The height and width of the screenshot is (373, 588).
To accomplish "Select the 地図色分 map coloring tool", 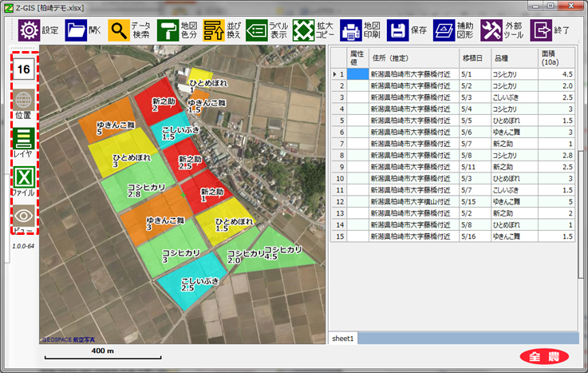I will click(168, 30).
